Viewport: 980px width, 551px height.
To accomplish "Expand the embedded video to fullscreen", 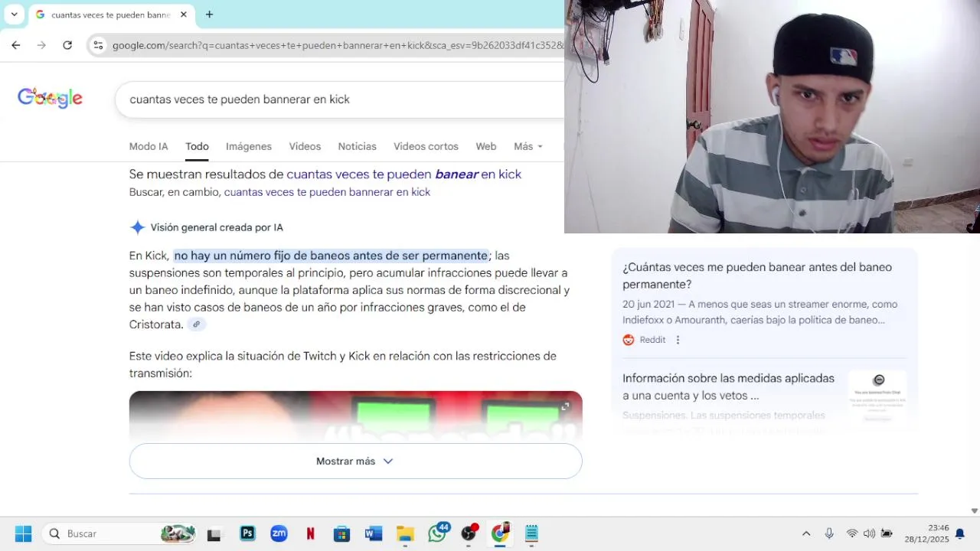I will pos(565,406).
